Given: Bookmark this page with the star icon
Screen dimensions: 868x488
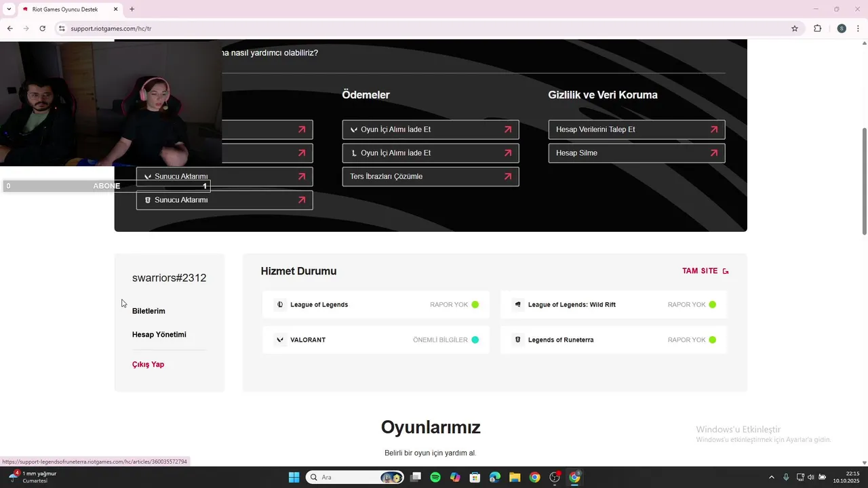Looking at the screenshot, I should [795, 28].
